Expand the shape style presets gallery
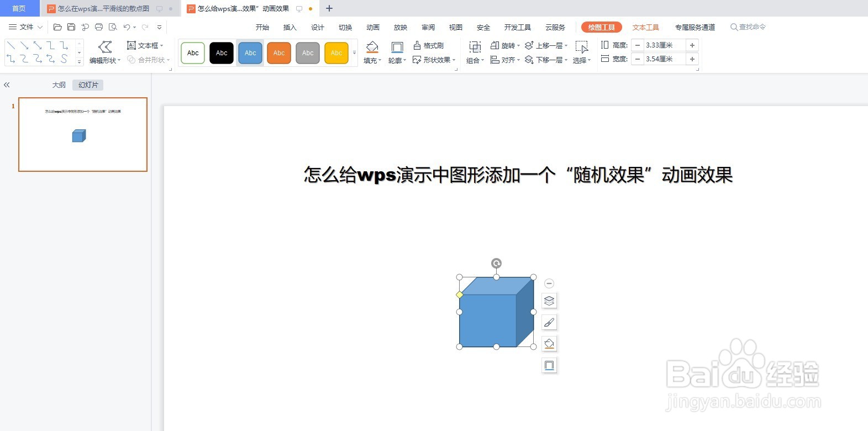The height and width of the screenshot is (431, 868). (x=354, y=53)
